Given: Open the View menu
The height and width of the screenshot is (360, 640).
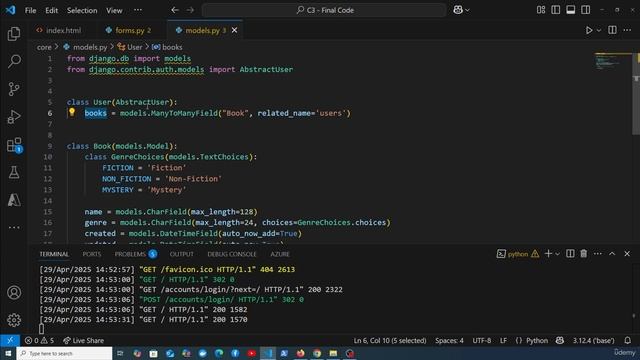Looking at the screenshot, I should coord(114,10).
